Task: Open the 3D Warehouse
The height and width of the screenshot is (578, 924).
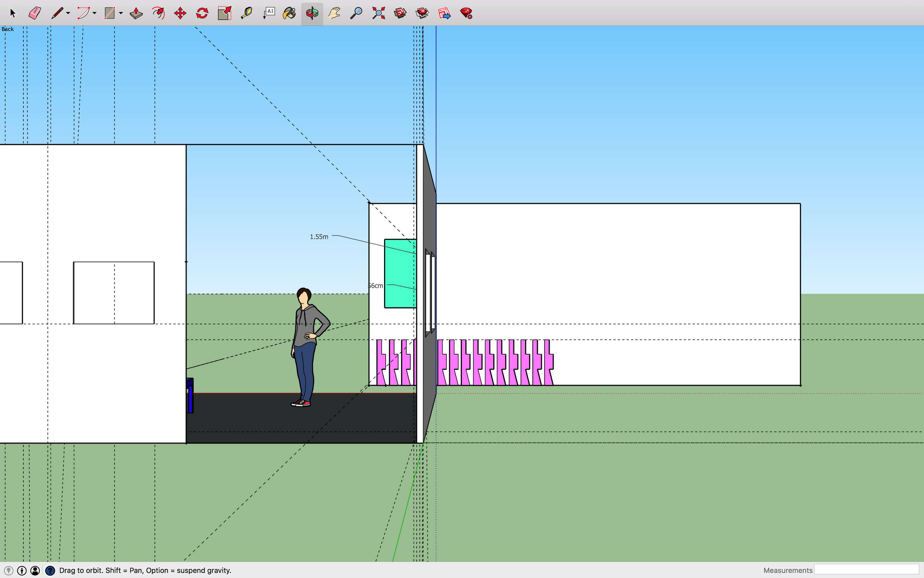Action: click(400, 13)
